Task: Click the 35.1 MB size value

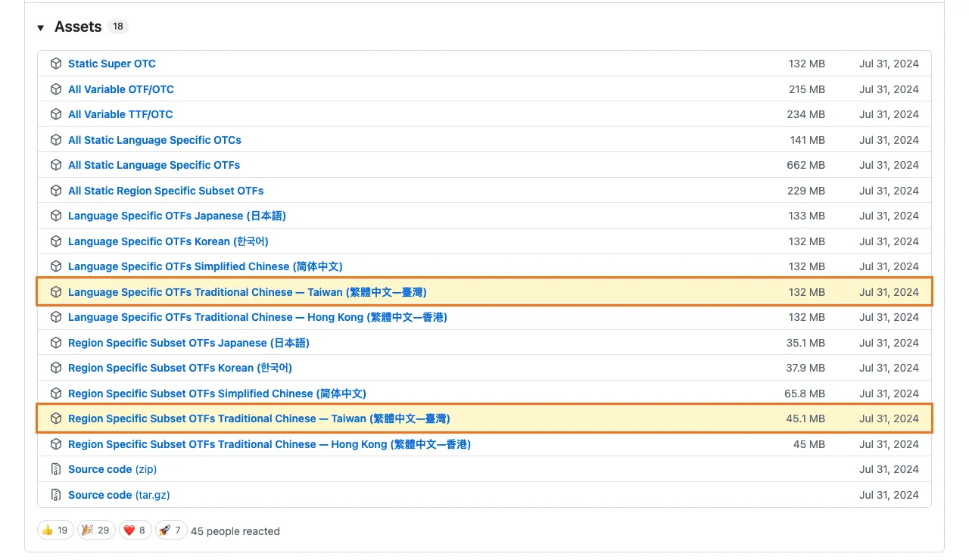Action: coord(805,343)
